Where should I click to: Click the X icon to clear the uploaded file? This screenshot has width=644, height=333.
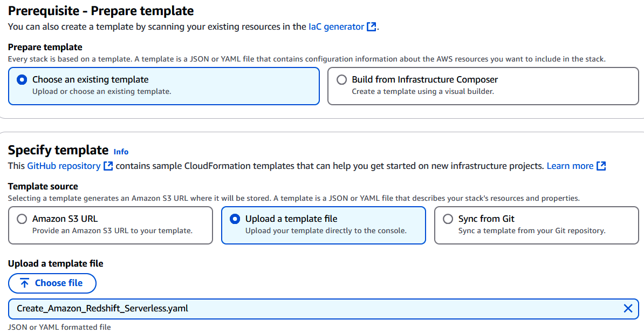pyautogui.click(x=628, y=308)
